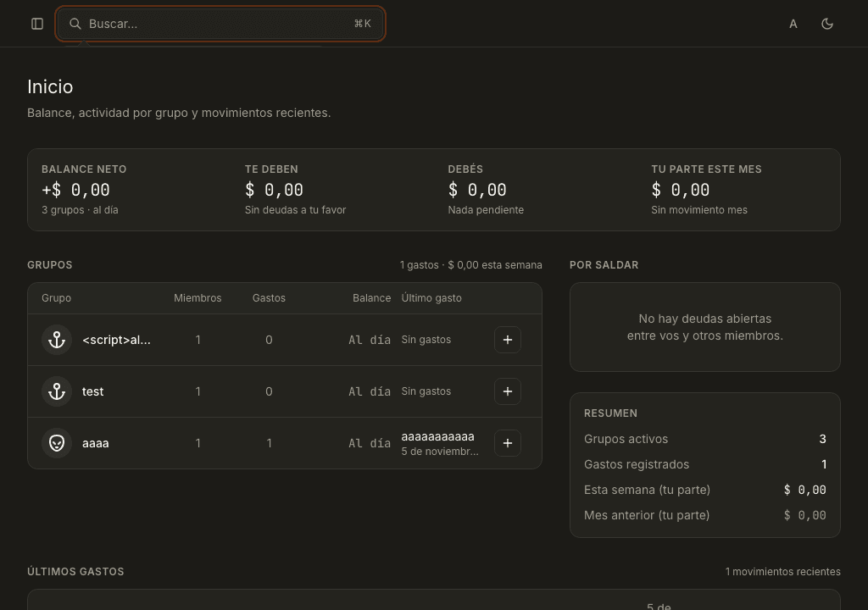
Task: Click the anchor icon of test group
Action: (x=57, y=391)
